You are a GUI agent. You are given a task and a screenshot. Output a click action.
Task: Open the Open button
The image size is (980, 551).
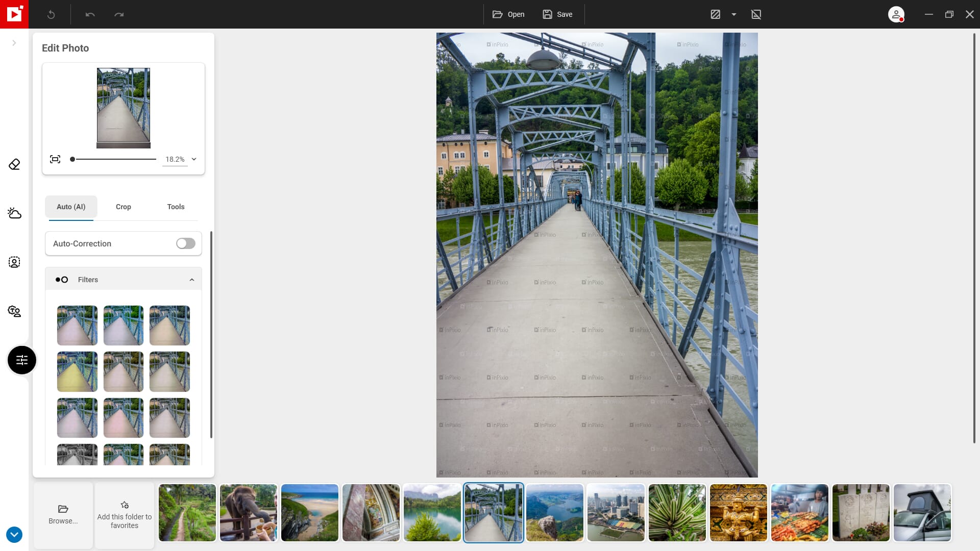point(509,14)
